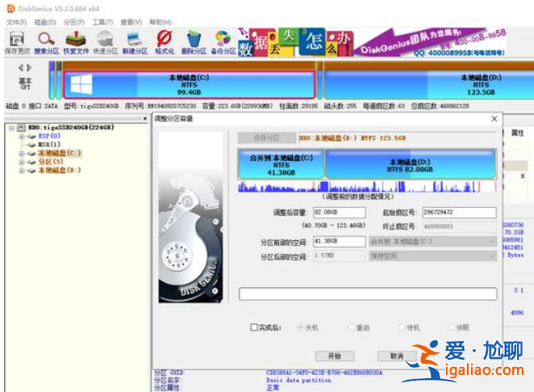Open the Backup Partition tool
This screenshot has height=392, width=534.
223,43
